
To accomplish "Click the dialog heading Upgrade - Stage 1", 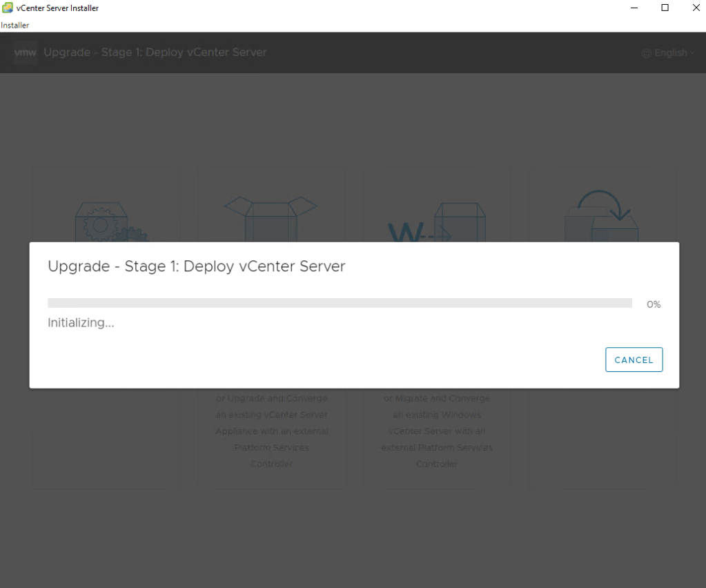I will [196, 266].
